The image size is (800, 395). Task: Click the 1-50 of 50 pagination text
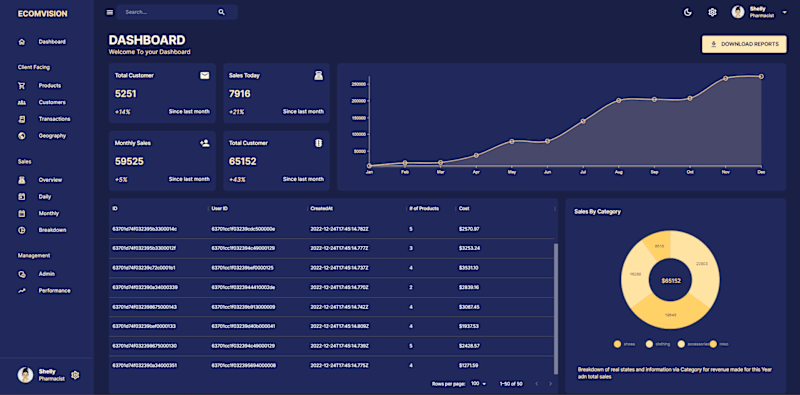click(x=511, y=384)
